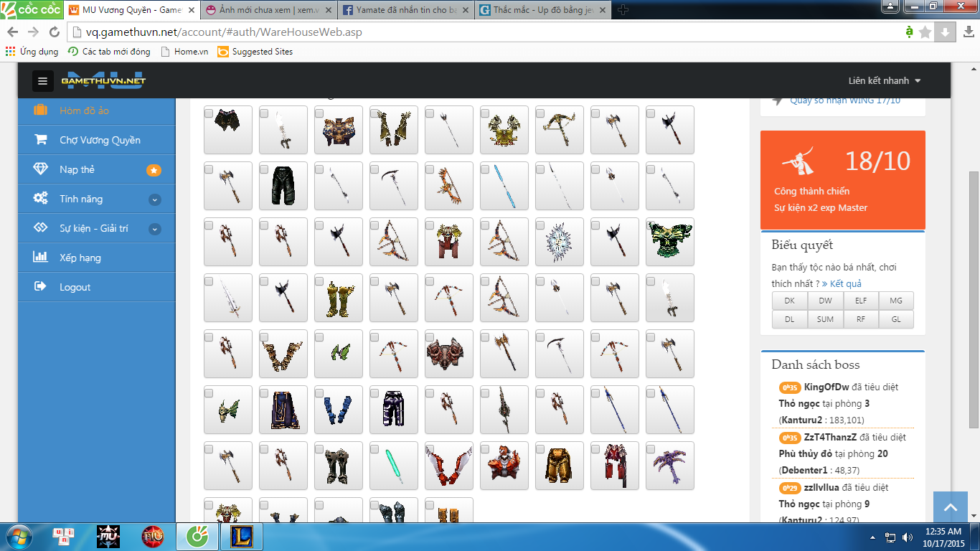This screenshot has width=980, height=551.
Task: Expand the Sự kiện - Giải trí chevron
Action: [x=154, y=230]
